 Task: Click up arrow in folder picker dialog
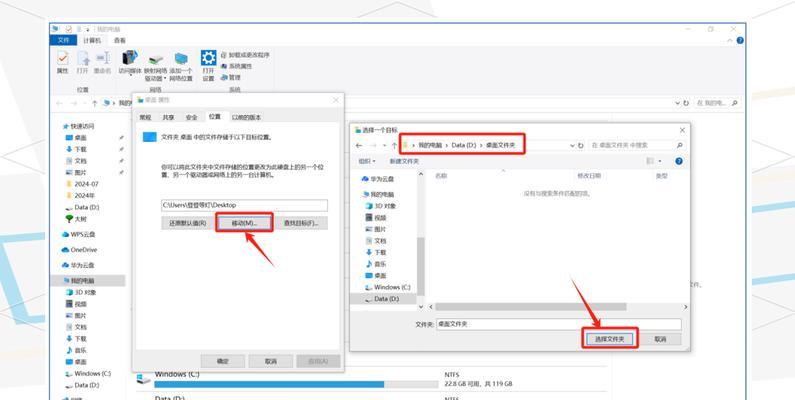click(x=394, y=146)
